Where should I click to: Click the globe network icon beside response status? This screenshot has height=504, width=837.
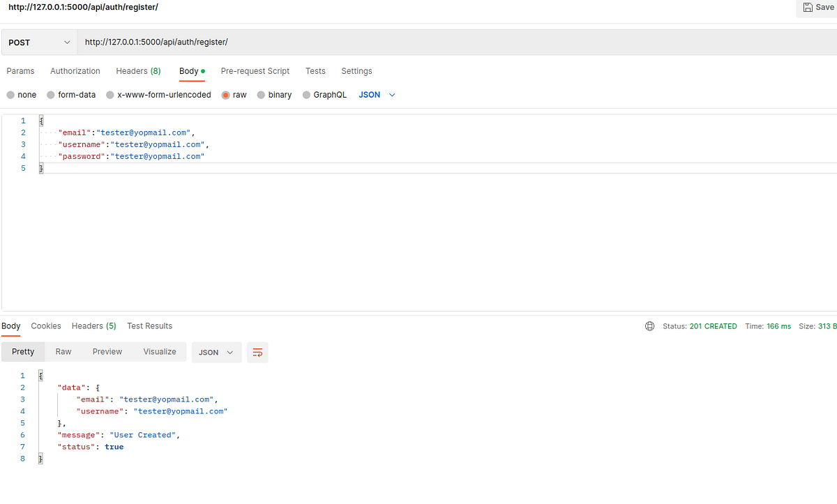coord(649,326)
